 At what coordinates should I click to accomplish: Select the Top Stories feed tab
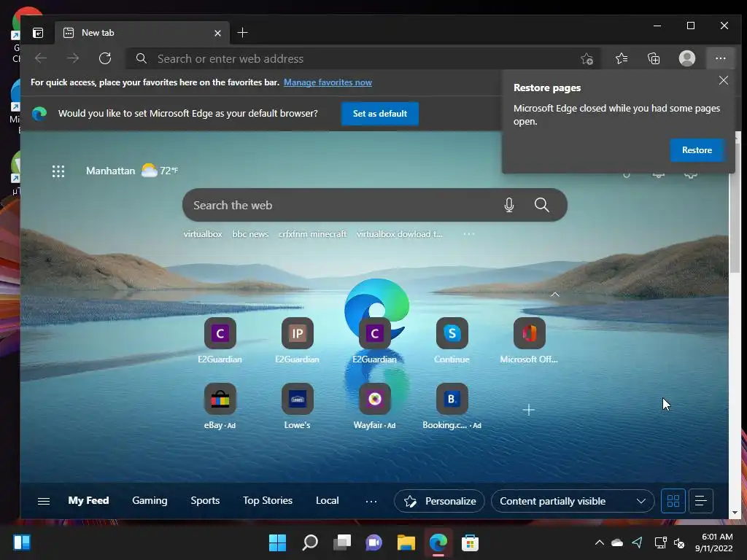268,500
